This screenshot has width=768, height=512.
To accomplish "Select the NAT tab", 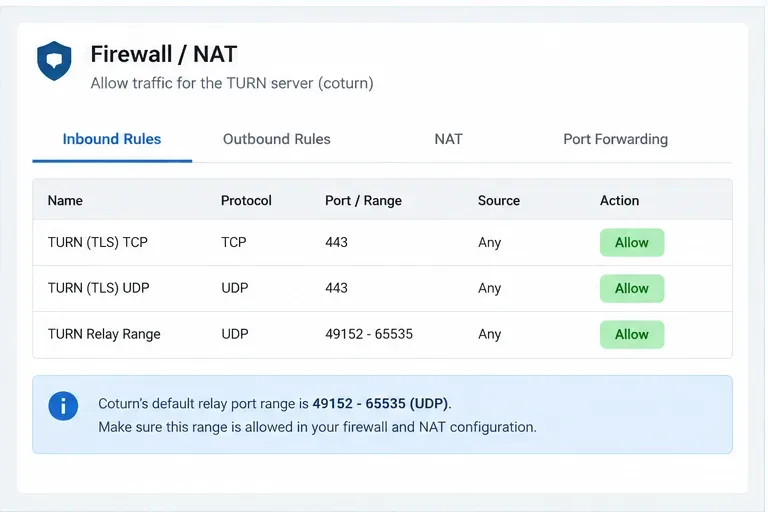I will (448, 139).
